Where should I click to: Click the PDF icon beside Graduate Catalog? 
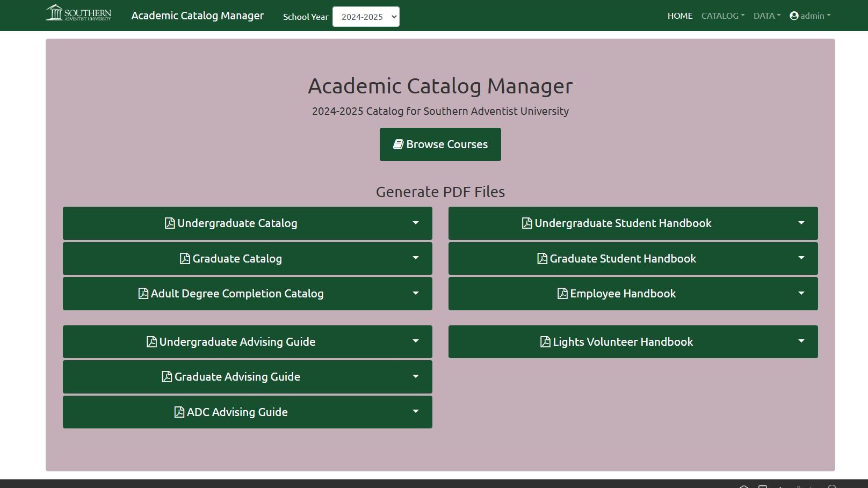[185, 259]
